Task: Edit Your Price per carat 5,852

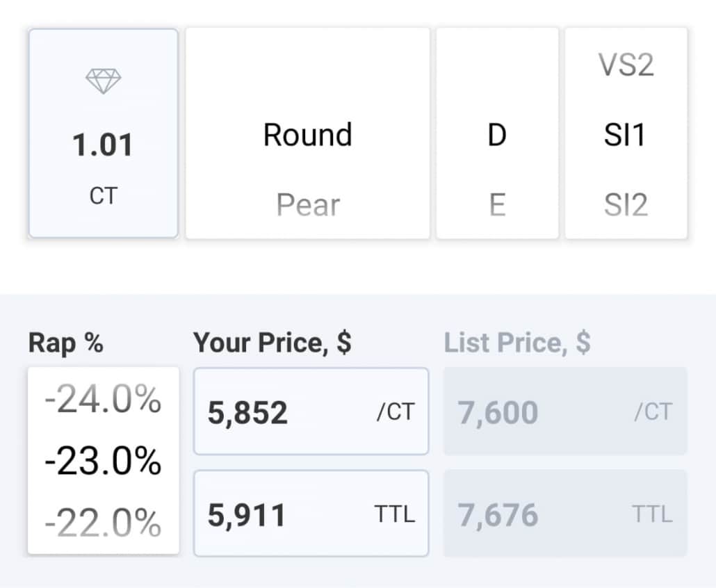Action: point(311,411)
